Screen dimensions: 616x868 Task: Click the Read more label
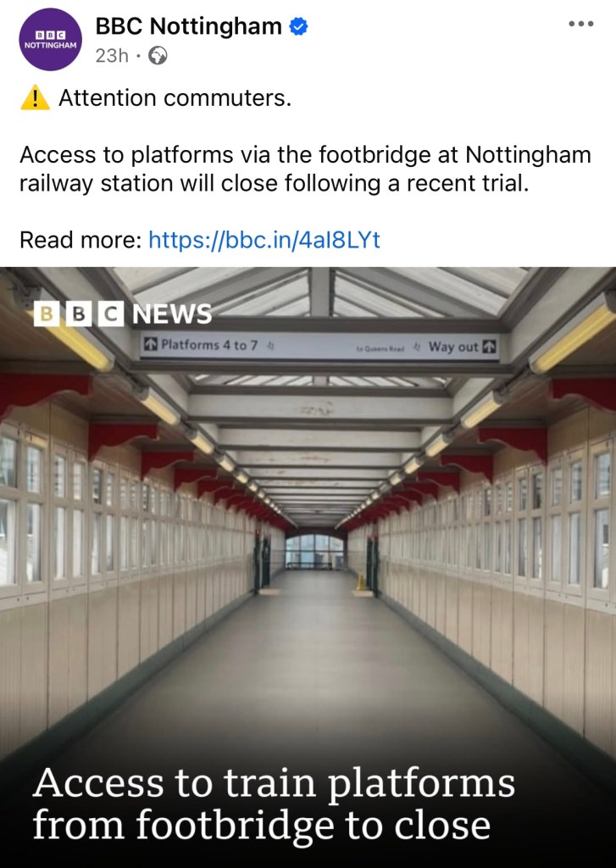coord(80,240)
